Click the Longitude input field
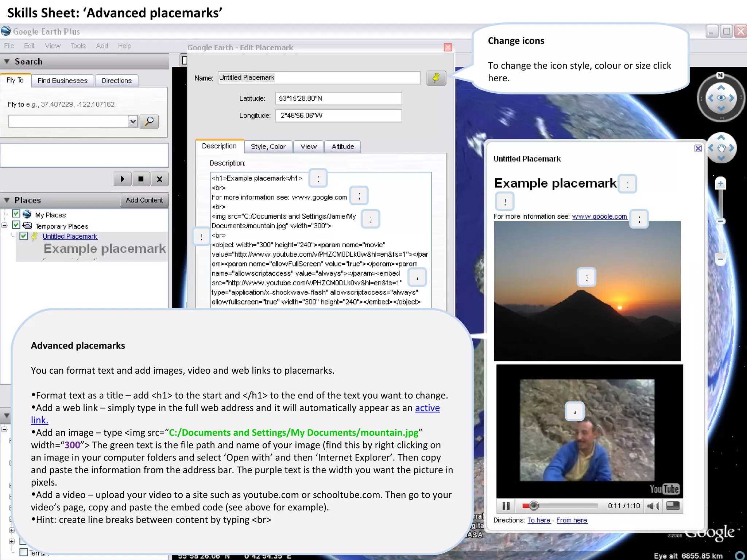This screenshot has width=747, height=560. (338, 116)
